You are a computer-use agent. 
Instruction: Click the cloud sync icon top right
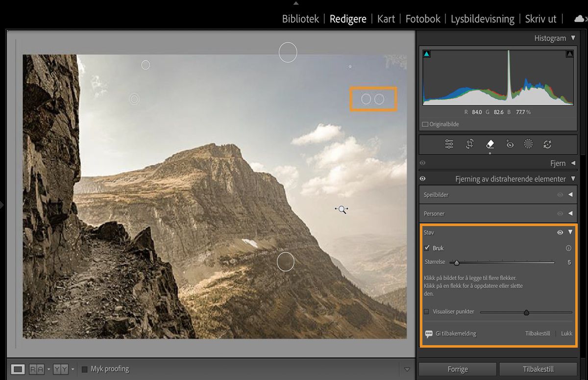579,19
